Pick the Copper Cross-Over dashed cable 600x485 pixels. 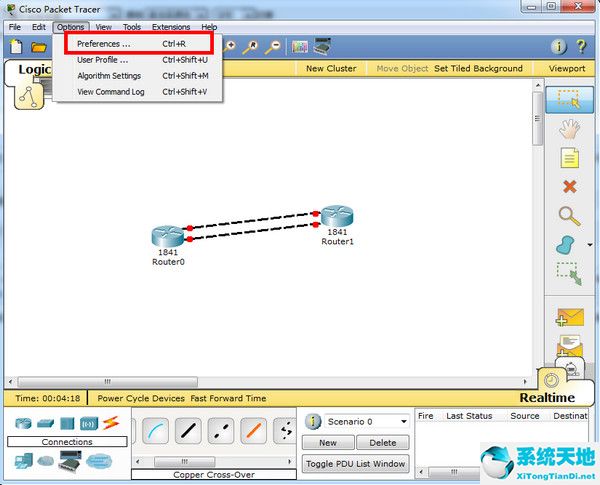coord(221,431)
